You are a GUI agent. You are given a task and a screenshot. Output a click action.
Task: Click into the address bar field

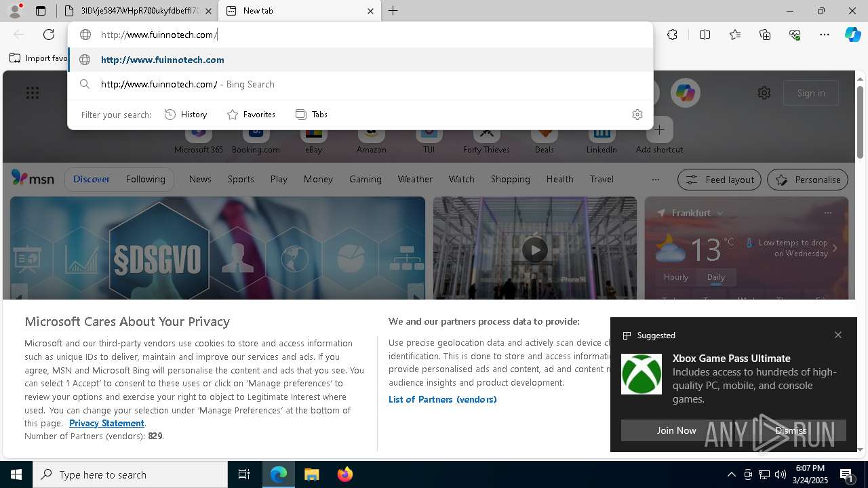360,35
